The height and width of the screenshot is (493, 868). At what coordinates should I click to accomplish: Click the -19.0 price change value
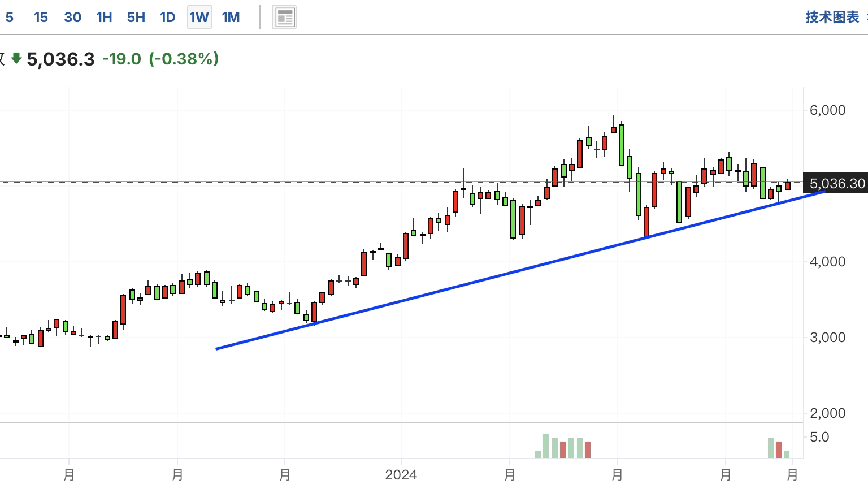pos(121,59)
